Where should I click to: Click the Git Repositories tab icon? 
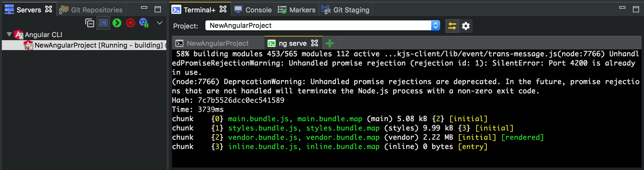(x=64, y=10)
